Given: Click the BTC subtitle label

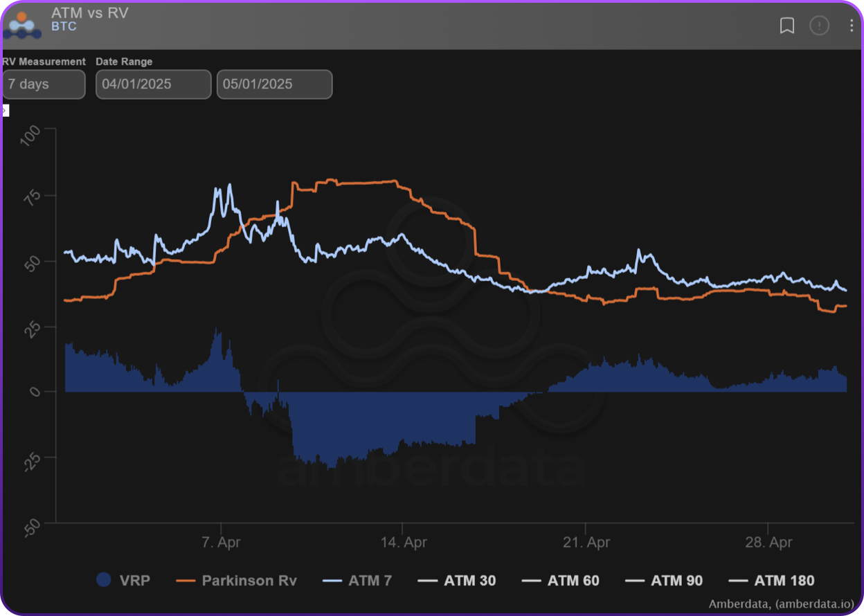Looking at the screenshot, I should tap(64, 27).
